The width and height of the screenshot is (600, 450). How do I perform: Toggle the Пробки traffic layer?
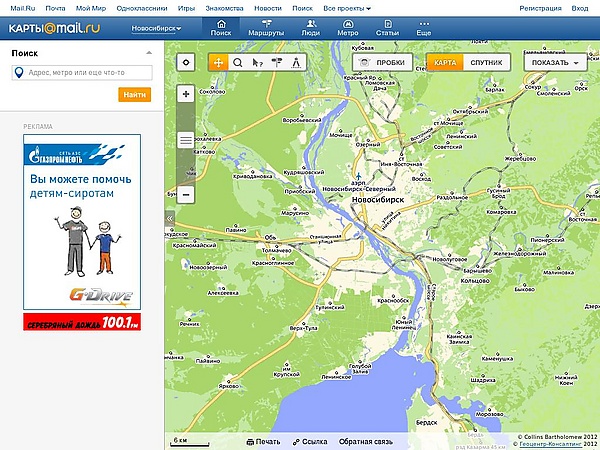point(383,62)
